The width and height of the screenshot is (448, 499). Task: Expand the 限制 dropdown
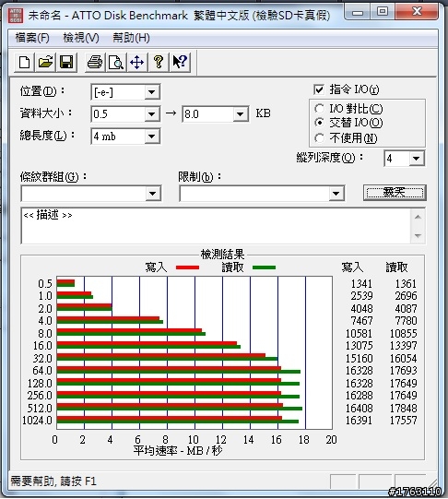point(336,194)
